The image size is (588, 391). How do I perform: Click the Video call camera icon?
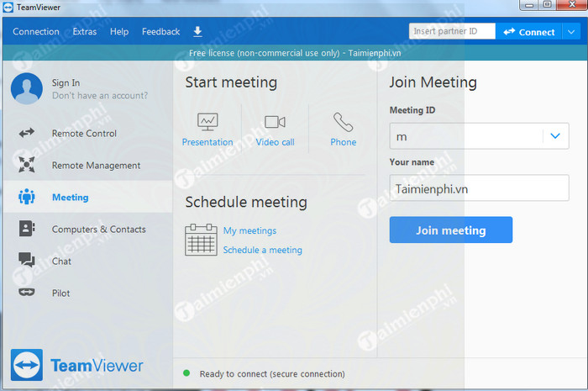click(275, 122)
